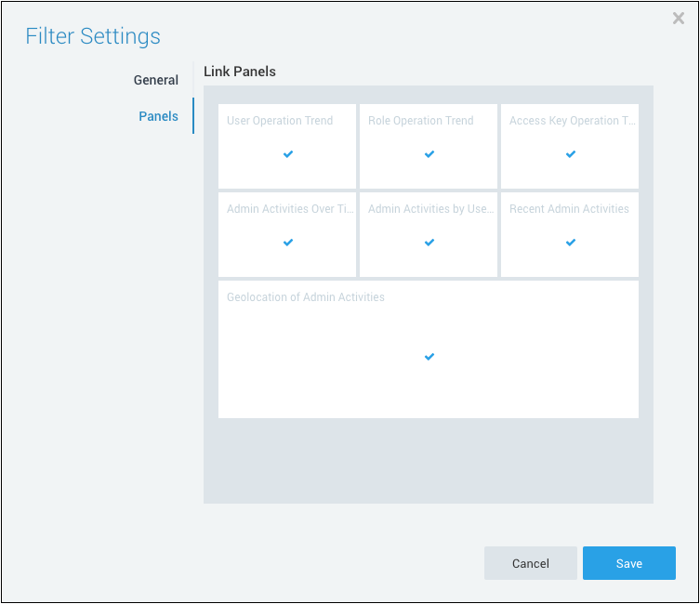Click the Link Panels section heading

[x=240, y=72]
